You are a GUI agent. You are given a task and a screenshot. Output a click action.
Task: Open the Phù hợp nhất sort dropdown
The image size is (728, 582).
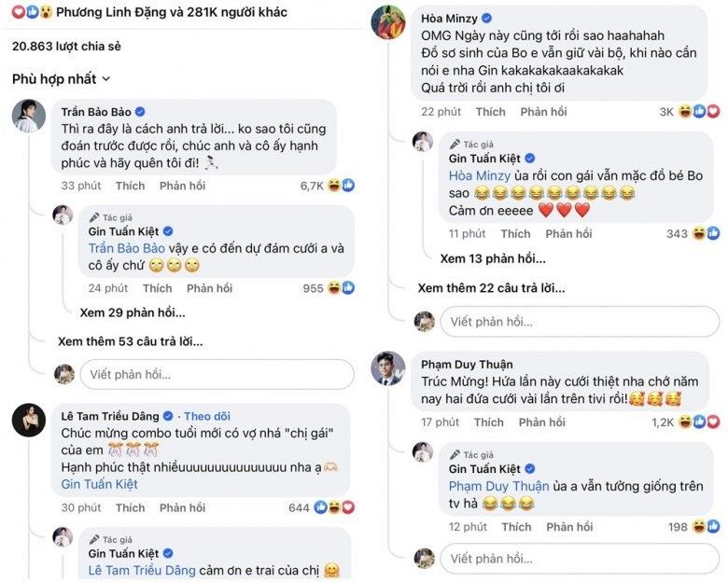click(62, 79)
